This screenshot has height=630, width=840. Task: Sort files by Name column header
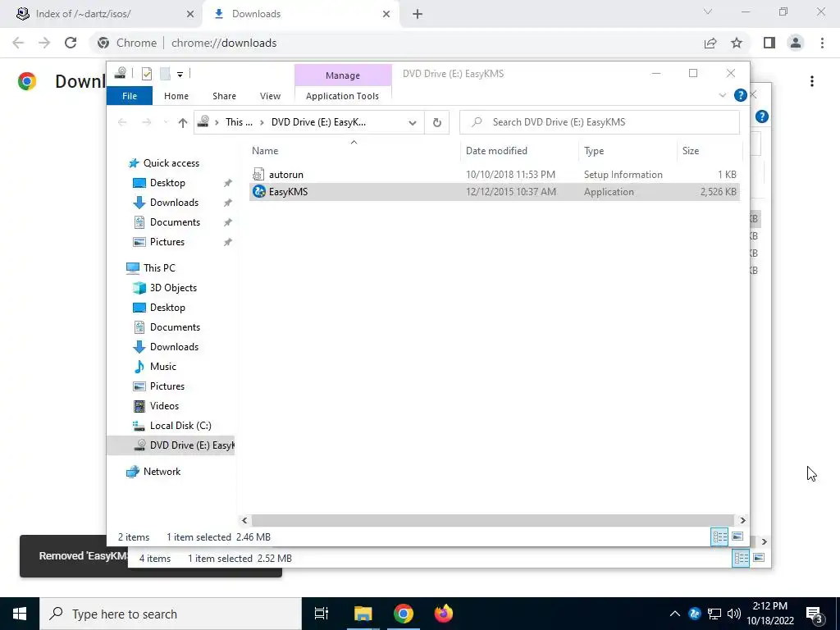click(265, 151)
